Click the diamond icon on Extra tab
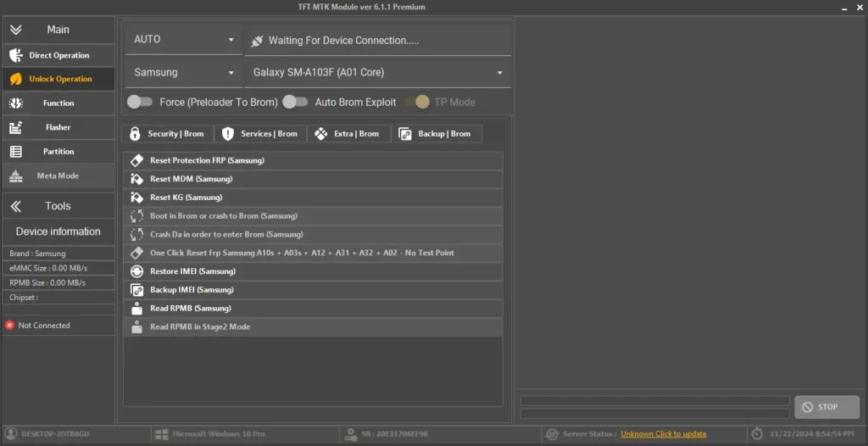Screen dimensions: 868x446 tap(320, 133)
